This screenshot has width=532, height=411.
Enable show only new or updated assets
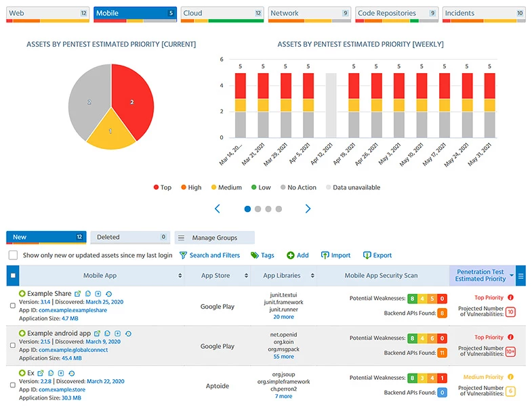[13, 255]
